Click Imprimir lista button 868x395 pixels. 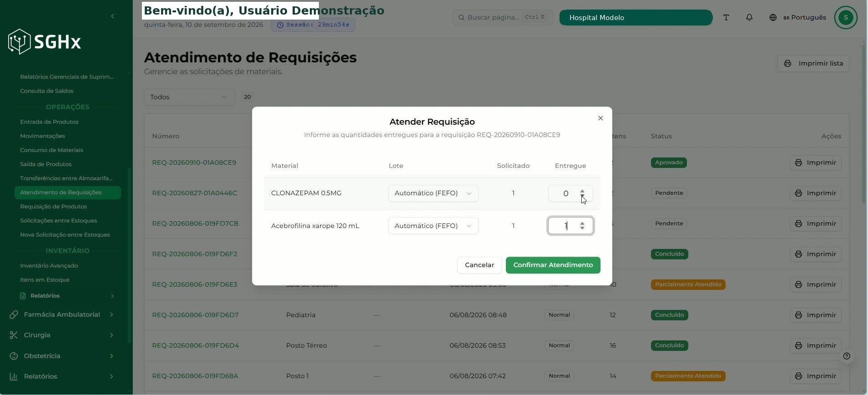[x=813, y=63]
